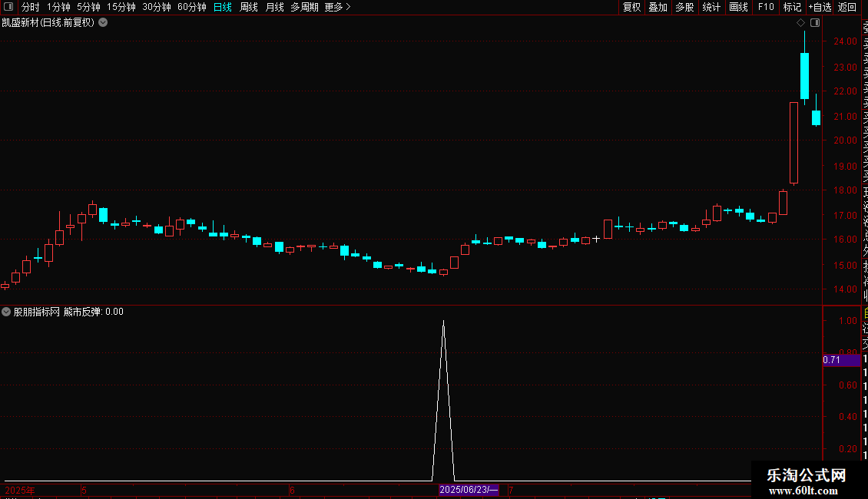Click the indicator spike peak at 1.00
Image resolution: width=868 pixels, height=499 pixels.
pyautogui.click(x=443, y=322)
